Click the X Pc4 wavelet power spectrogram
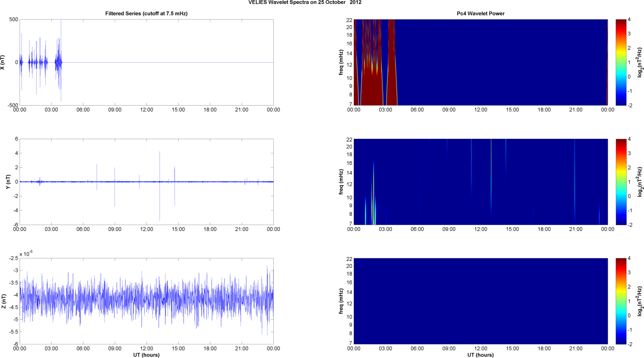The width and height of the screenshot is (644, 358). click(x=481, y=62)
